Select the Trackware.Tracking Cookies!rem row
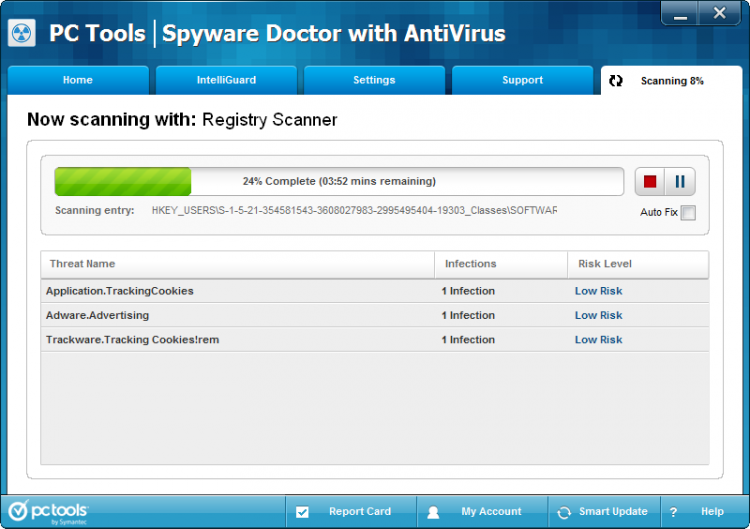Viewport: 750px width, 529px height. [x=375, y=340]
